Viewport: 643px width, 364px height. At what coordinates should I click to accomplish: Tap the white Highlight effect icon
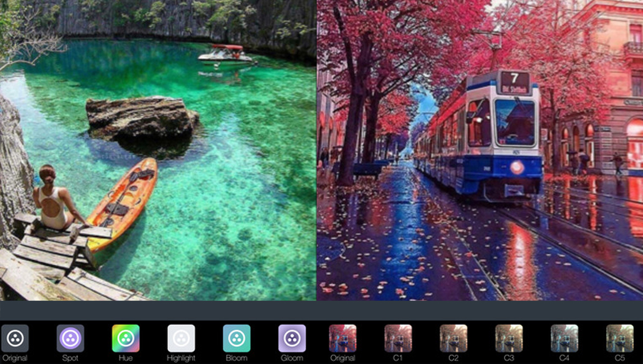[x=181, y=338]
